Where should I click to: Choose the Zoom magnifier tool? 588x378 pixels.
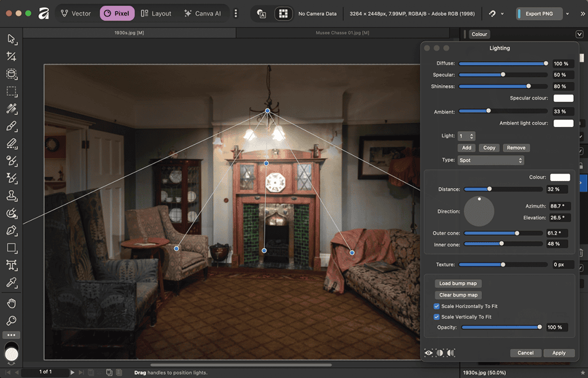point(11,321)
